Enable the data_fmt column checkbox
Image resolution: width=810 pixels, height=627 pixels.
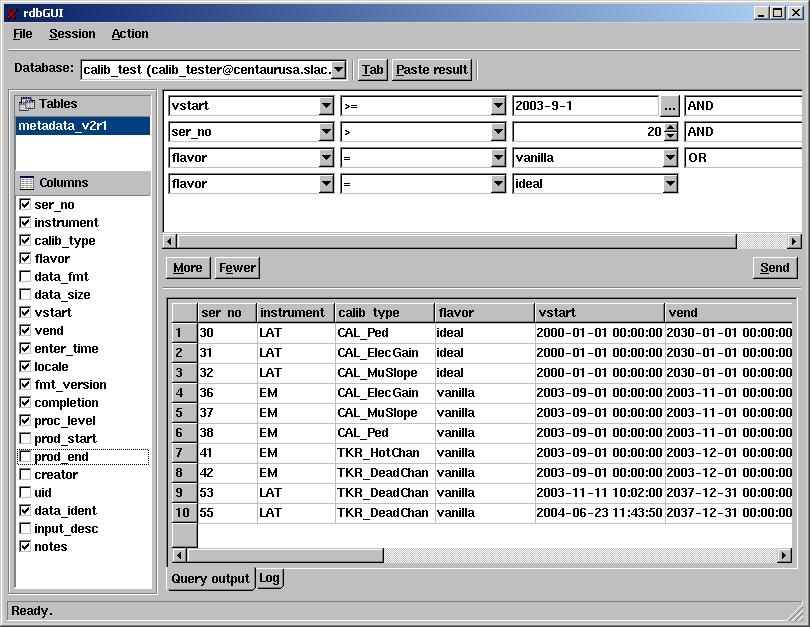(25, 277)
